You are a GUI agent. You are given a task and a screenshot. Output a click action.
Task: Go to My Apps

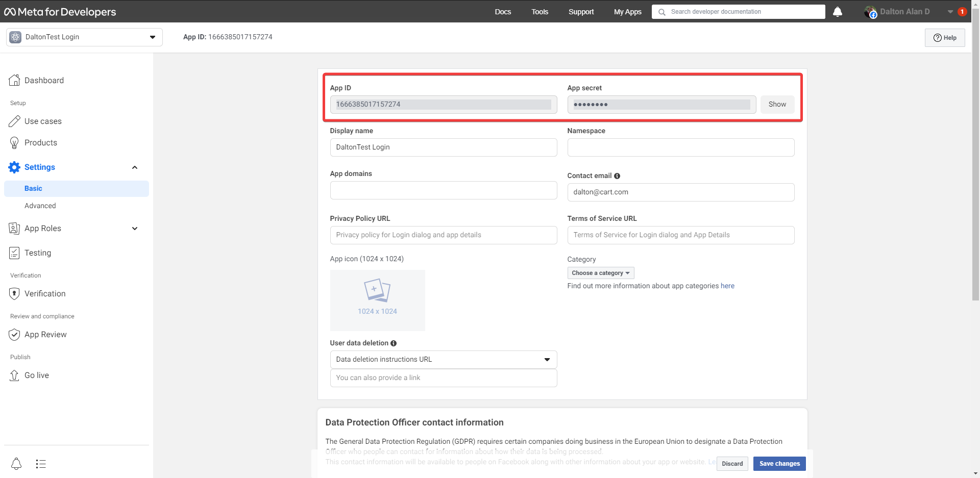pos(627,12)
